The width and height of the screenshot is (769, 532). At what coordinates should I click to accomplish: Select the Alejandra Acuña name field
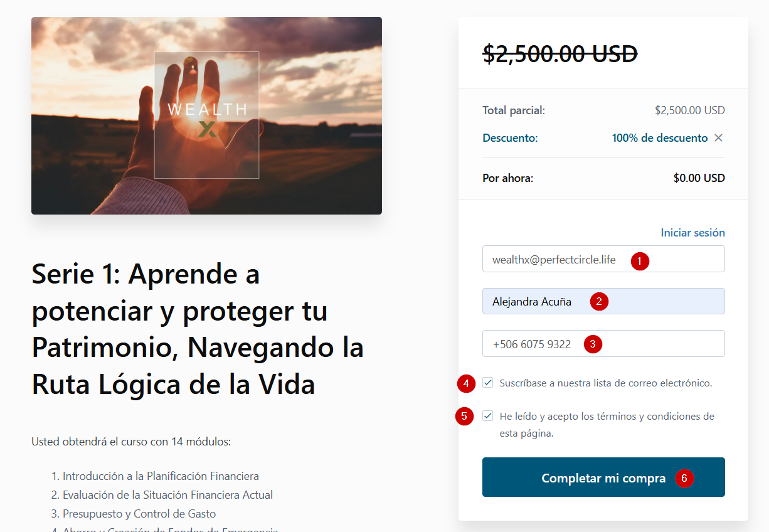[x=603, y=301]
